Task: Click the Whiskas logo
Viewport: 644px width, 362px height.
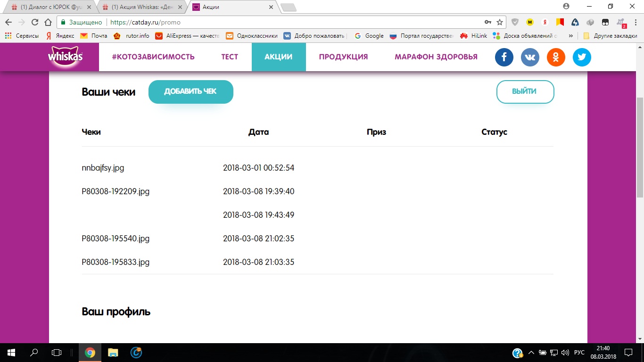Action: pyautogui.click(x=65, y=57)
